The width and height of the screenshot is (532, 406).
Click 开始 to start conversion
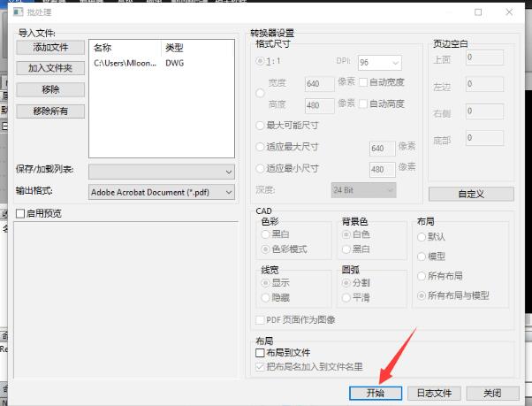coord(374,393)
